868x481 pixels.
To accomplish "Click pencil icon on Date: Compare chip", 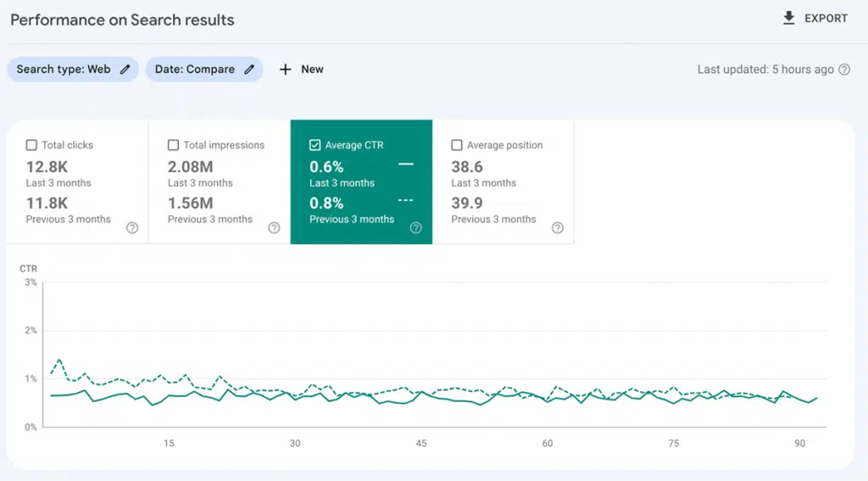I will [249, 70].
